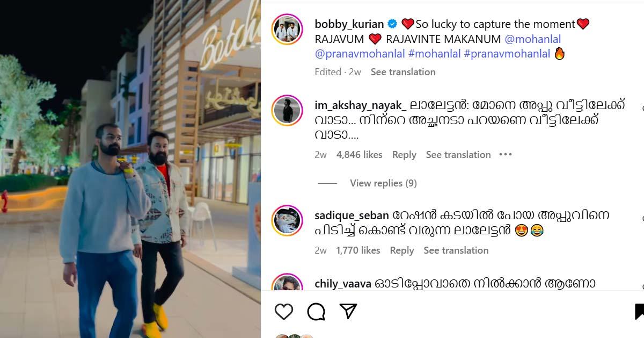See translation of sadique_seban comment
Viewport: 644px width, 338px height.
click(456, 250)
